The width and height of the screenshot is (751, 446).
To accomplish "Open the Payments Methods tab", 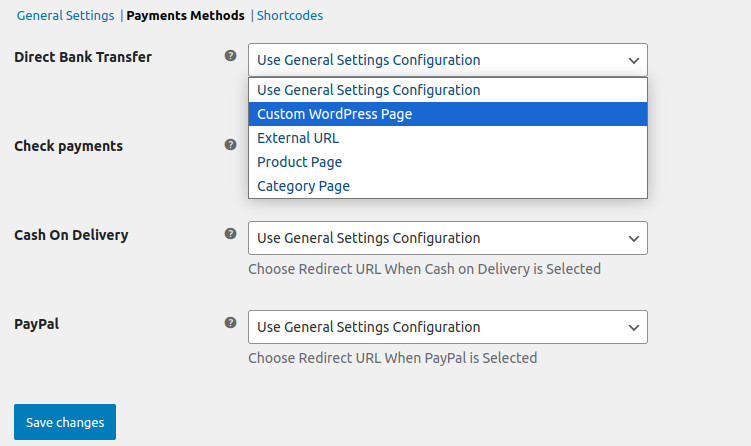I will click(x=185, y=16).
